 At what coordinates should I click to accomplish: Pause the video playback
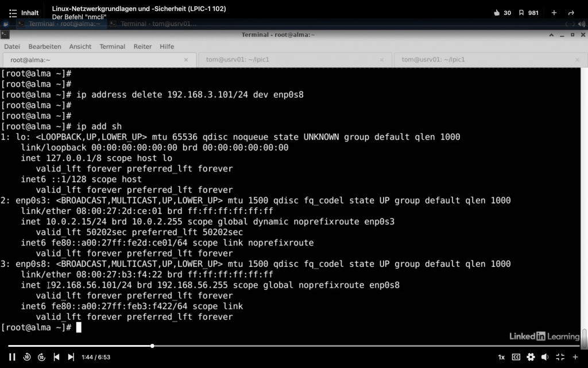click(x=12, y=357)
